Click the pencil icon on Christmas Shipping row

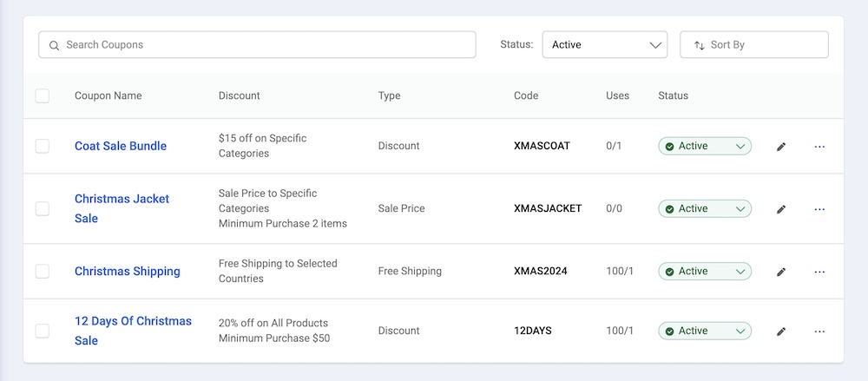click(781, 272)
